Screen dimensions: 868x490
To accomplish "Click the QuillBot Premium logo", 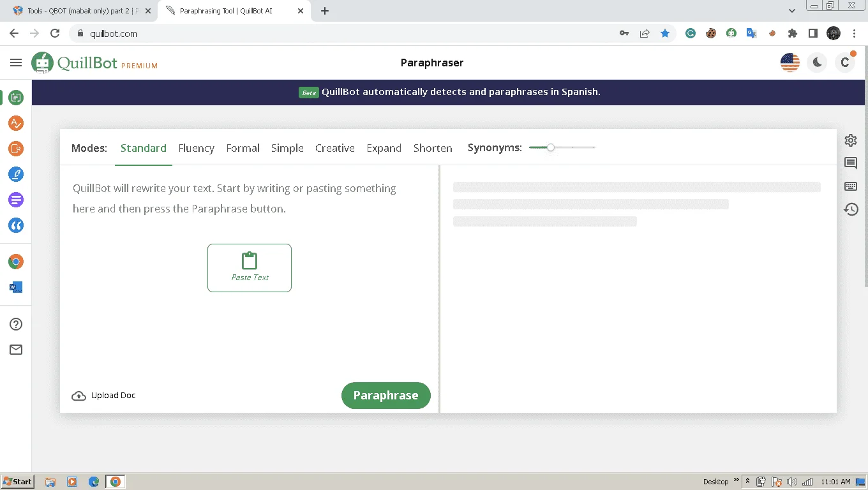I will (94, 63).
